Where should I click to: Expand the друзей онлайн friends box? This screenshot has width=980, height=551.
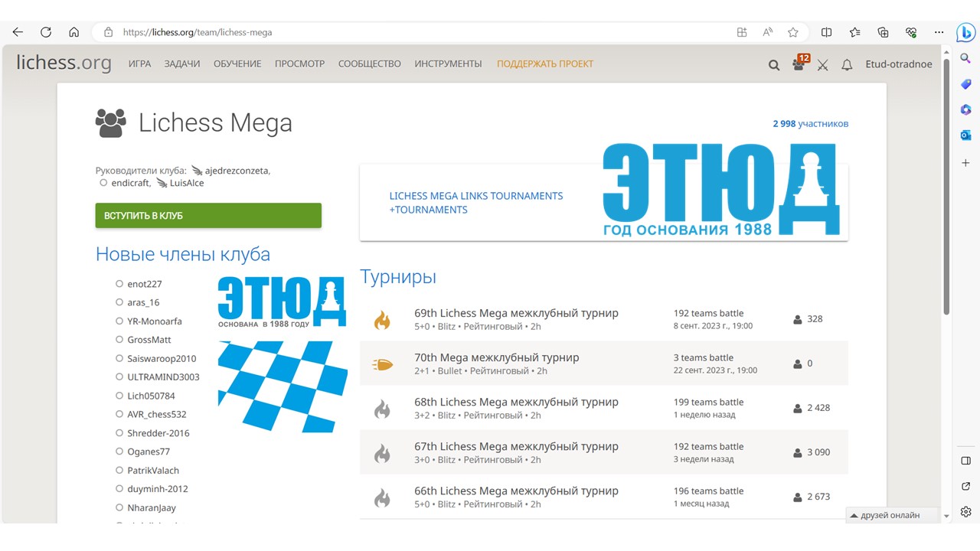point(892,515)
